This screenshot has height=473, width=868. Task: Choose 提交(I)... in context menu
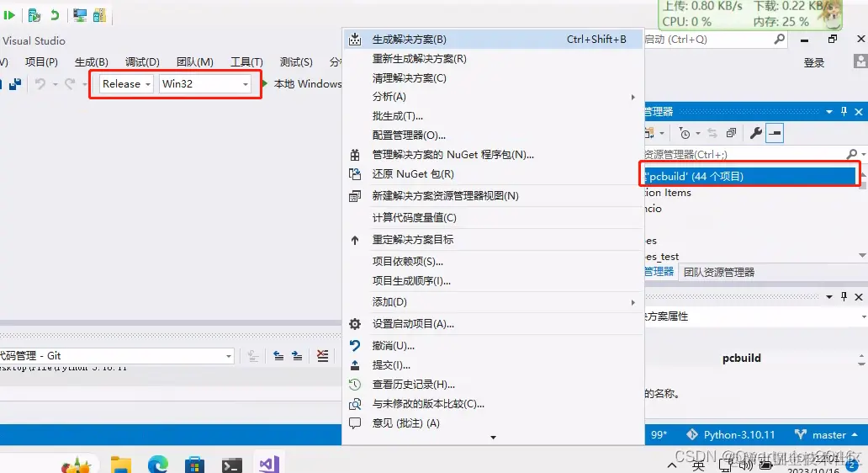click(x=493, y=365)
